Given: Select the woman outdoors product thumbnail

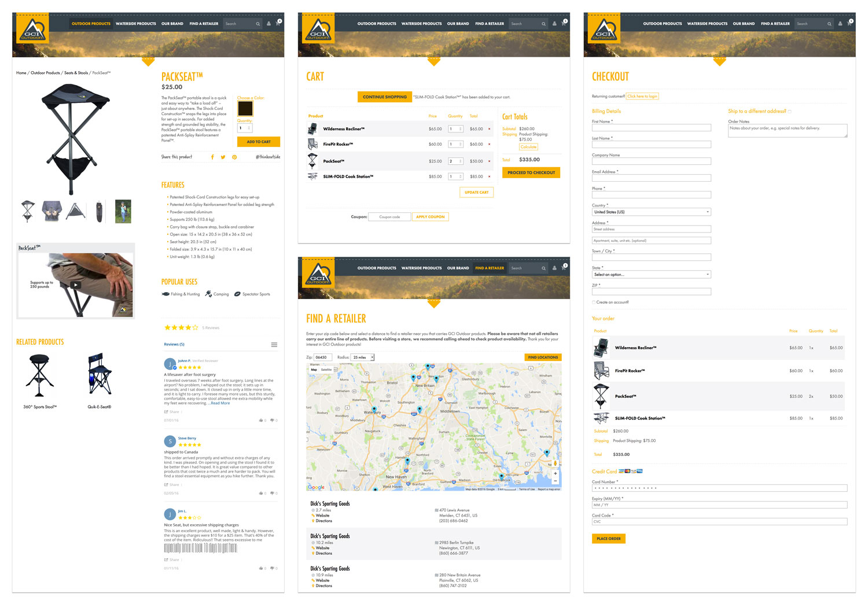Looking at the screenshot, I should 123,211.
